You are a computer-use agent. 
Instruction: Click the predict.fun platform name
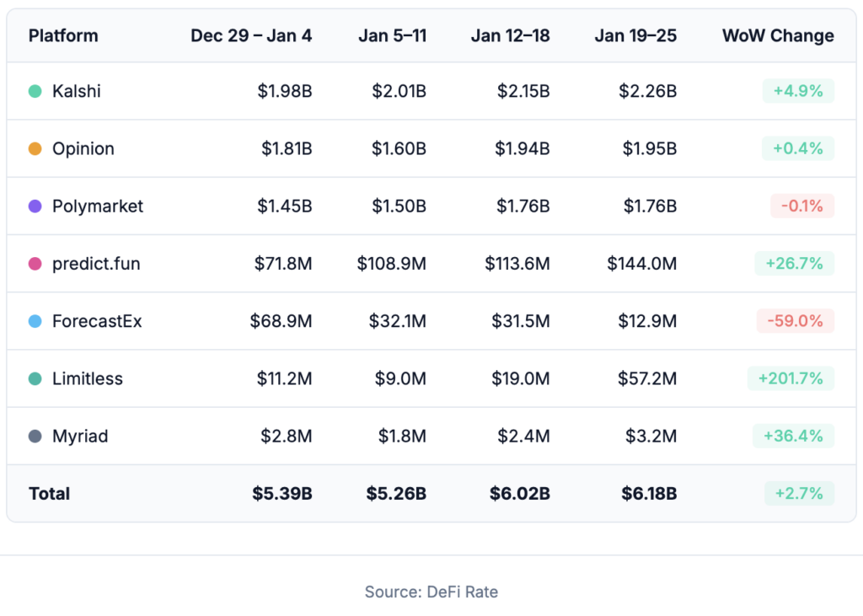click(x=96, y=264)
